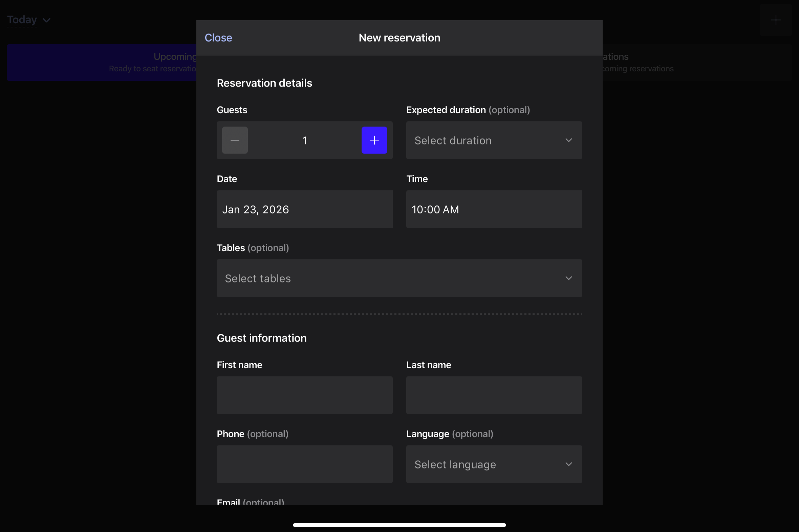This screenshot has height=532, width=799.
Task: Open the Today date selector
Action: (22, 20)
